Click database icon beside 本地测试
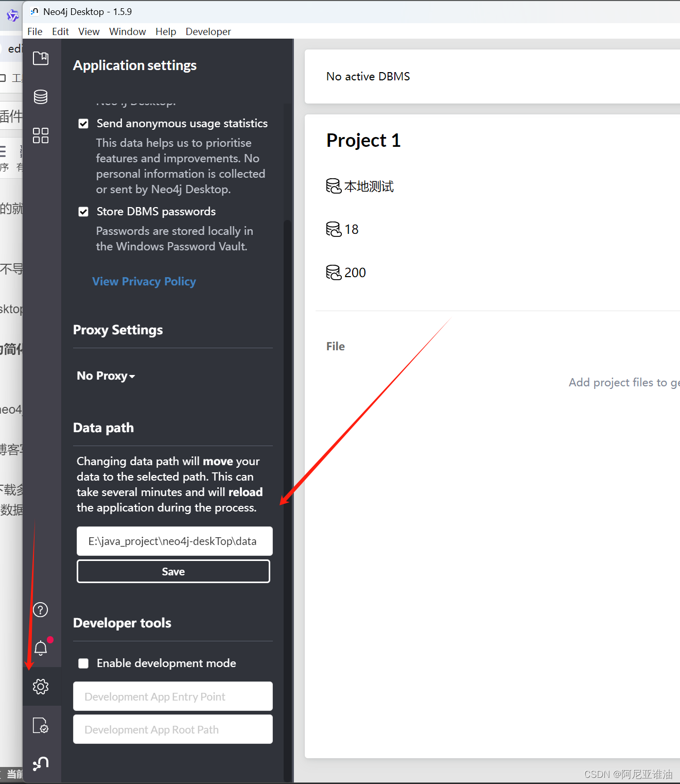Viewport: 680px width, 784px height. (334, 186)
